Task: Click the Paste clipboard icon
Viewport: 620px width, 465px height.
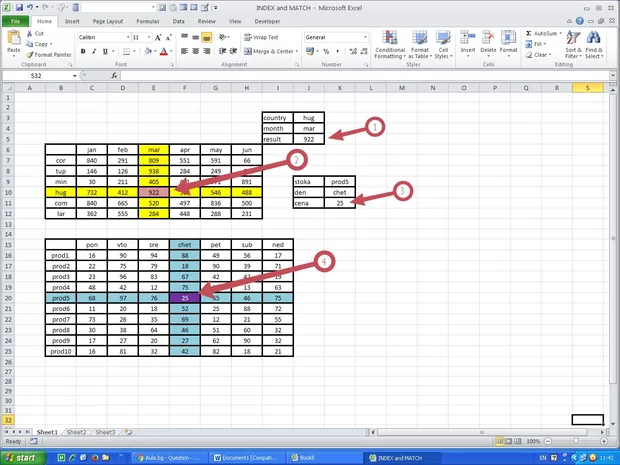Action: pyautogui.click(x=14, y=40)
